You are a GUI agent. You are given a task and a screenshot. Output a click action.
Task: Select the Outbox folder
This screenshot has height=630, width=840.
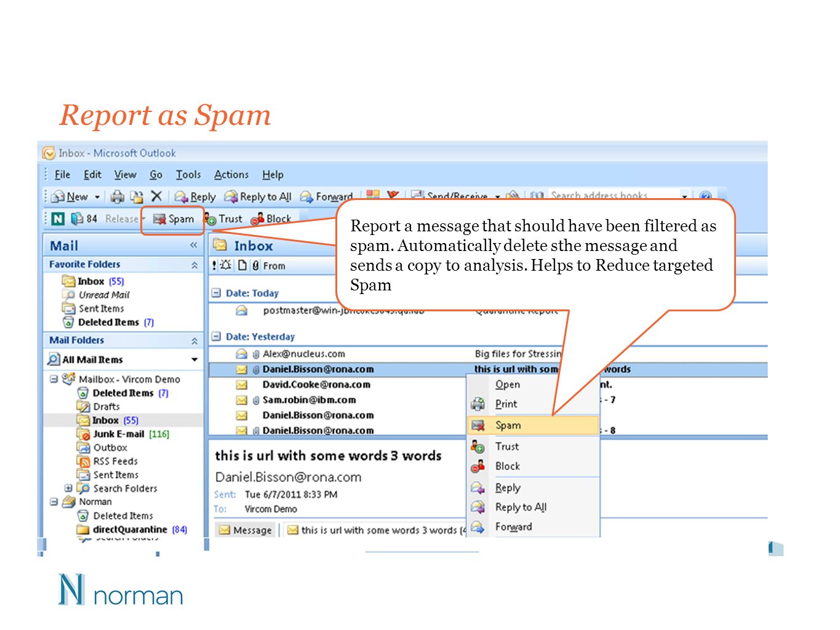(x=102, y=447)
